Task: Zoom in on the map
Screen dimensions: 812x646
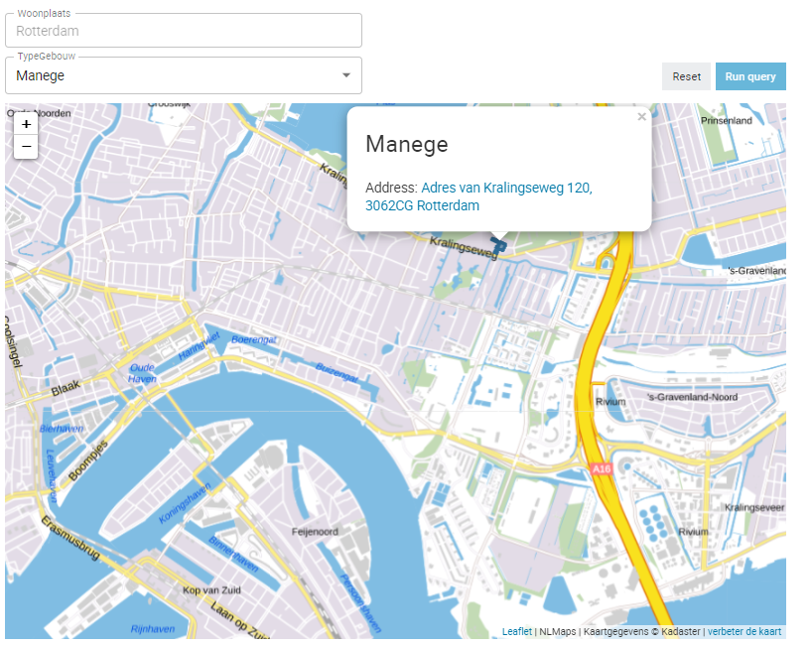Action: (x=26, y=124)
